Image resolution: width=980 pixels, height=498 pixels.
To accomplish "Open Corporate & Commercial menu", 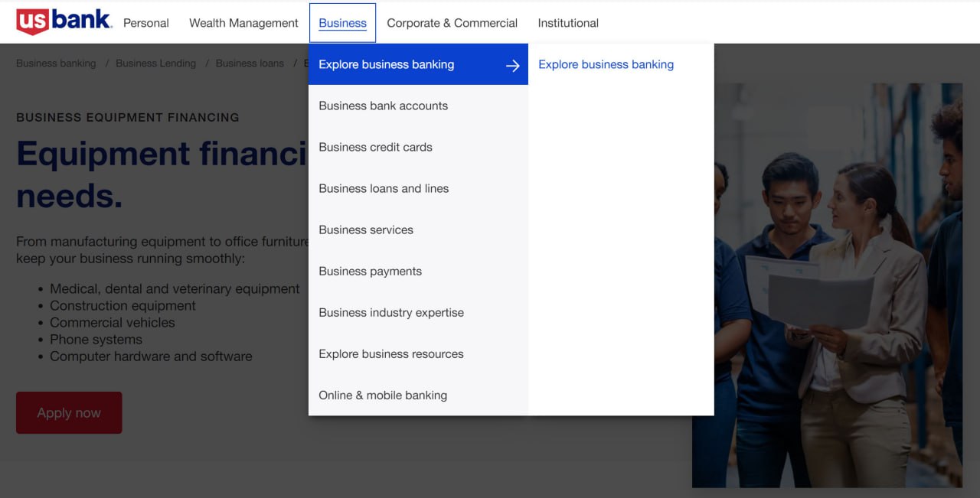I will coord(452,23).
